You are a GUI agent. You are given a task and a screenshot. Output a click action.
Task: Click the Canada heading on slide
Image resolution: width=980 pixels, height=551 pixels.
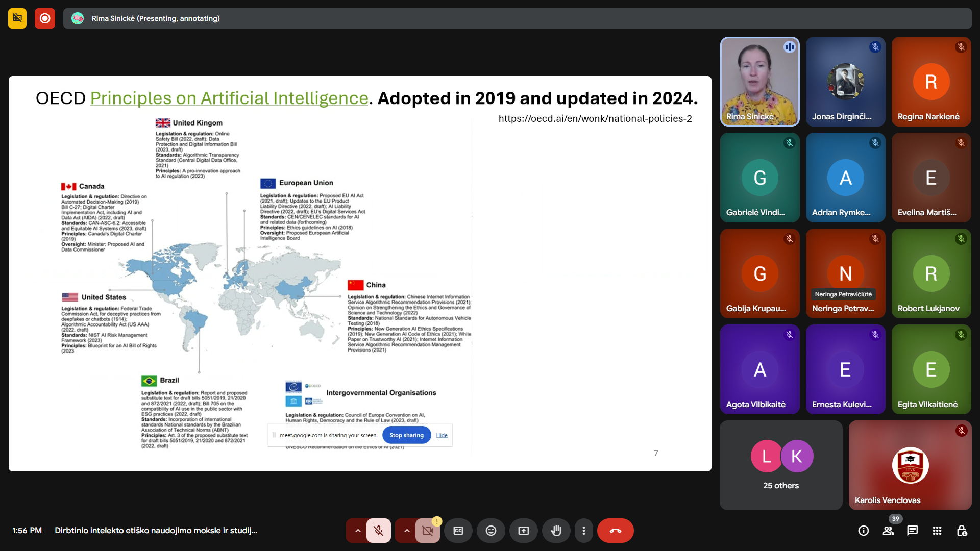click(91, 186)
